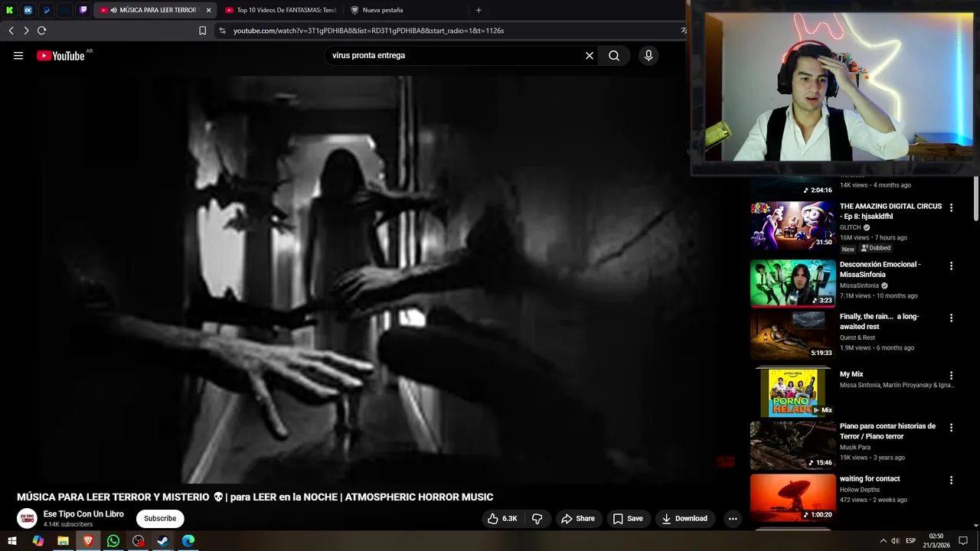Open taskbar app with red record badge
This screenshot has width=980, height=551.
point(138,541)
